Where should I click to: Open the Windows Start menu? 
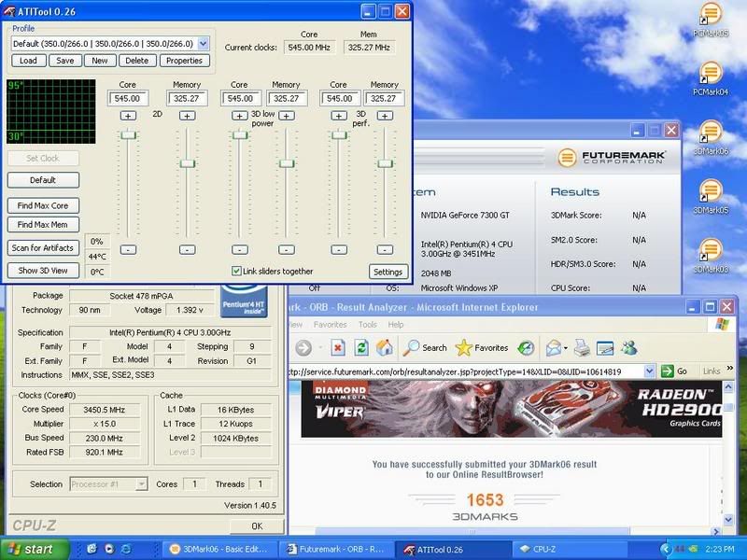pos(35,549)
